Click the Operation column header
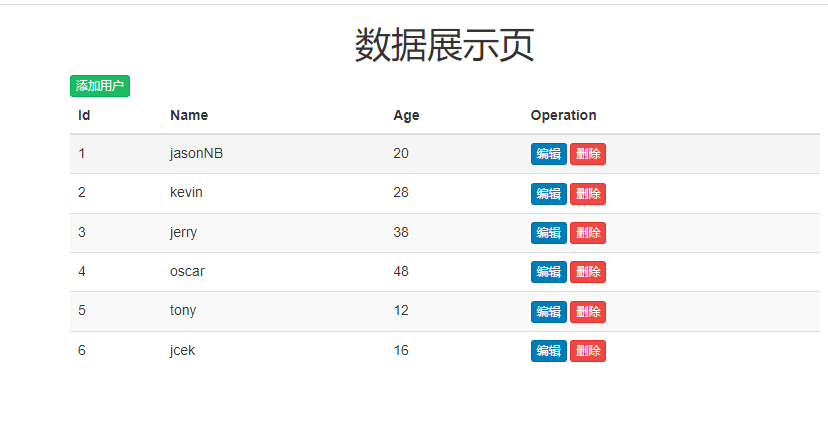828x421 pixels. pyautogui.click(x=563, y=115)
